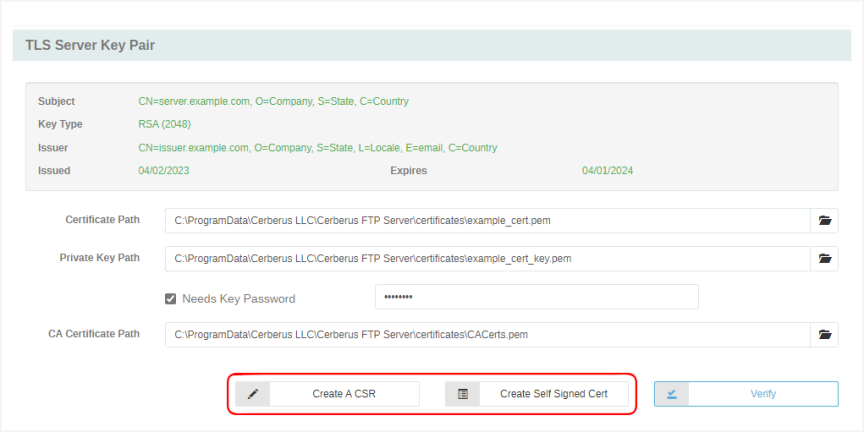Image resolution: width=864 pixels, height=432 pixels.
Task: Click the checkmark icon on the Verify button
Action: coord(672,394)
